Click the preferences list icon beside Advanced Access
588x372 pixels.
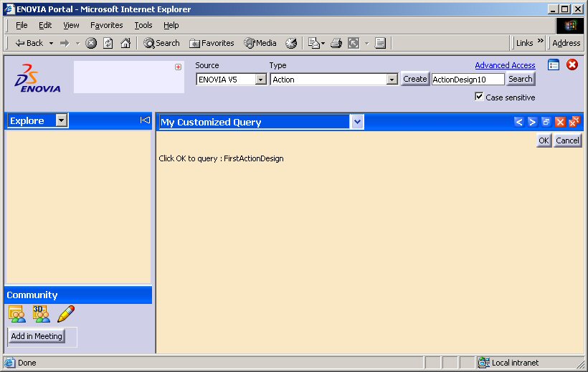click(x=554, y=65)
